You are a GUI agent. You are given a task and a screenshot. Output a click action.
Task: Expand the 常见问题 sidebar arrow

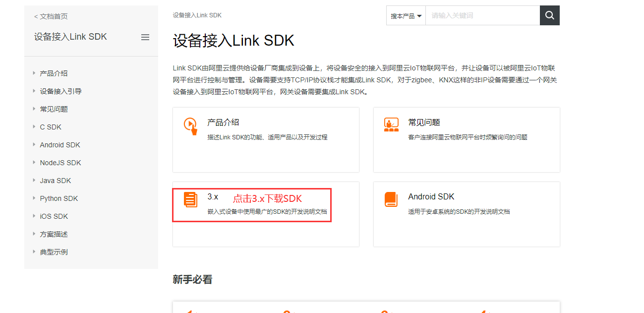pos(34,109)
